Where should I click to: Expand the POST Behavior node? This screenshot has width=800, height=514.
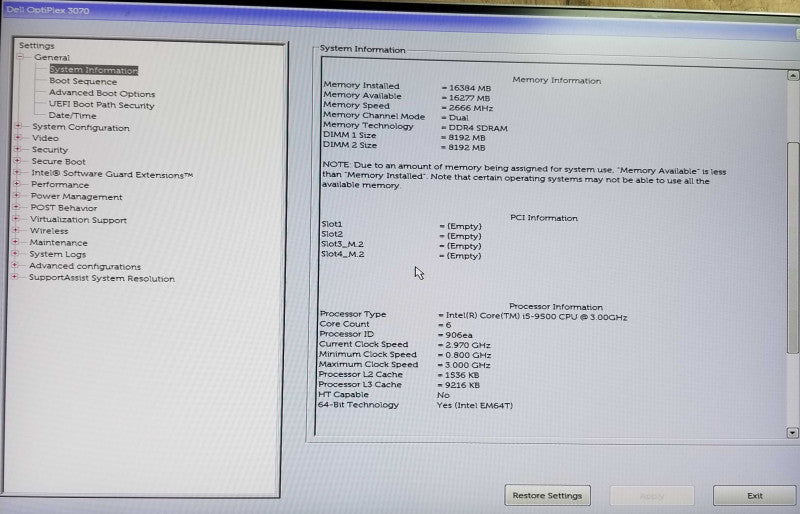[17, 207]
